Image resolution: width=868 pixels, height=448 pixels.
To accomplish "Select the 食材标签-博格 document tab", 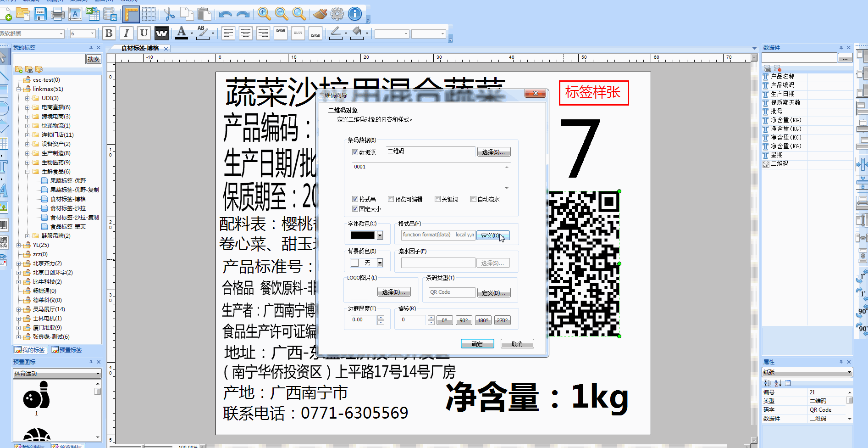I will pos(140,48).
